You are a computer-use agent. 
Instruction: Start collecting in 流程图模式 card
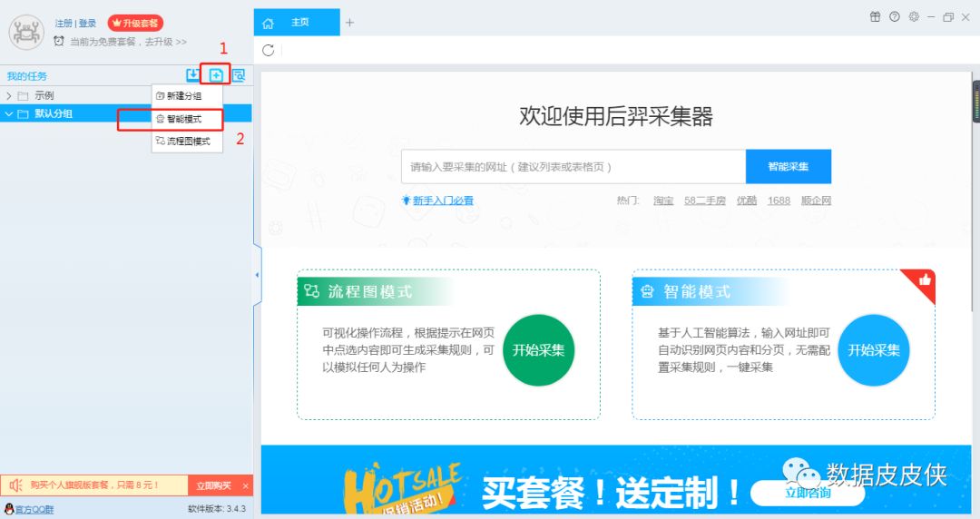(x=538, y=350)
